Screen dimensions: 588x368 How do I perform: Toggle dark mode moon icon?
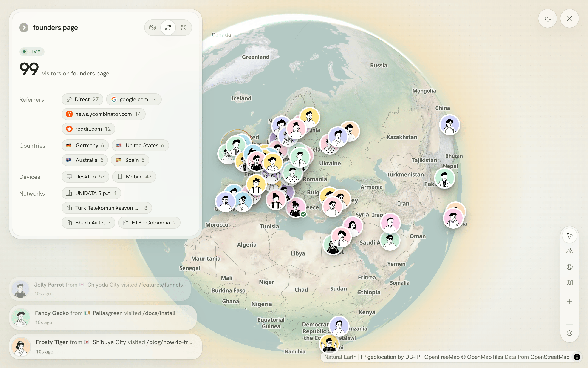click(548, 18)
